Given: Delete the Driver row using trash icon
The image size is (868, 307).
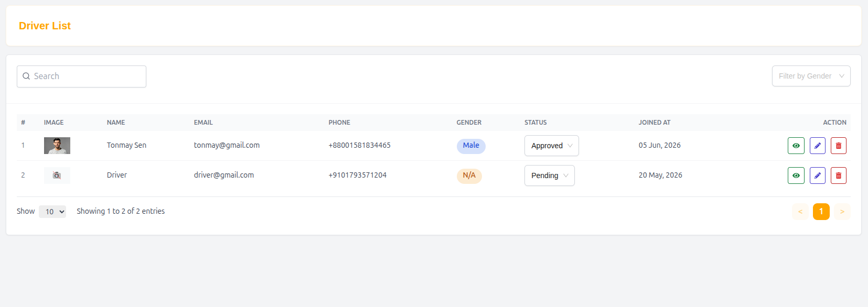Looking at the screenshot, I should coord(838,176).
